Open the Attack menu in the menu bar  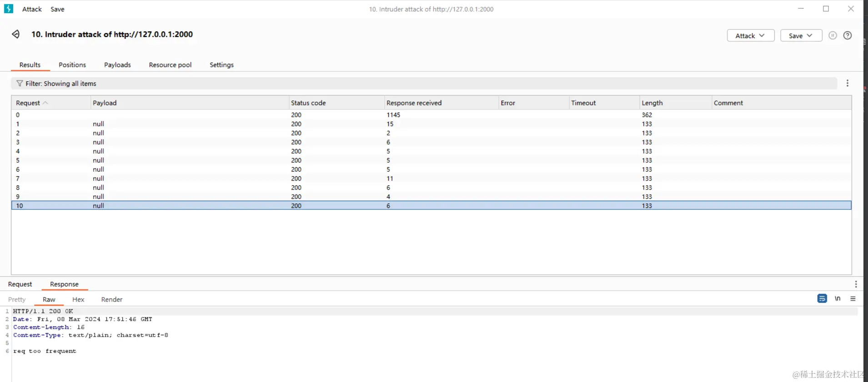32,9
